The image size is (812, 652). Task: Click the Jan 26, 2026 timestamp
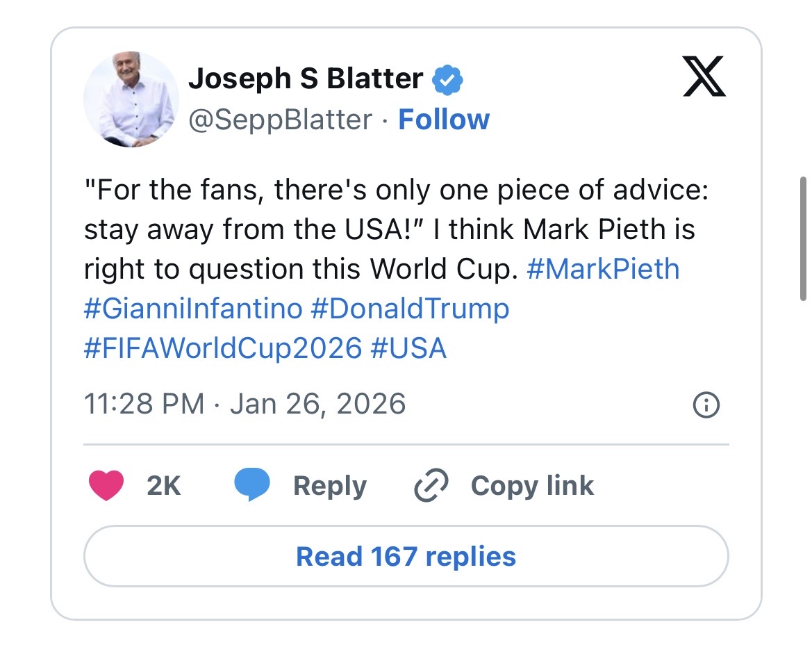point(318,404)
